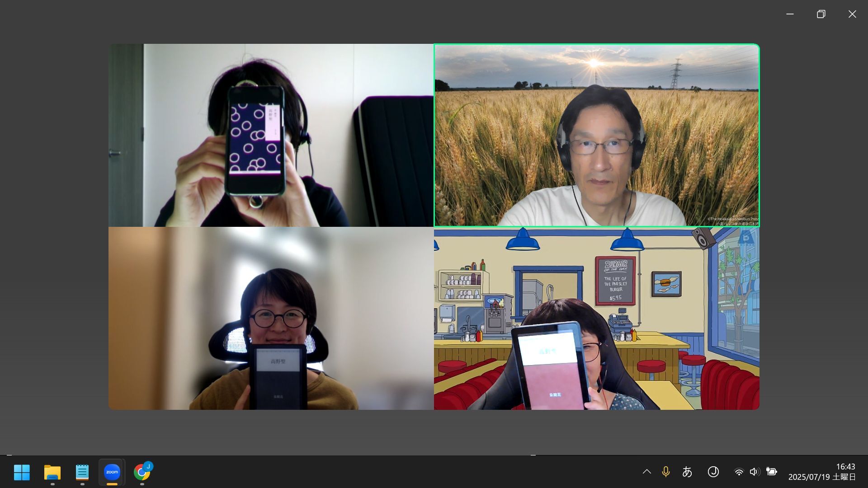
Task: Click the speaker volume tray icon
Action: (754, 472)
